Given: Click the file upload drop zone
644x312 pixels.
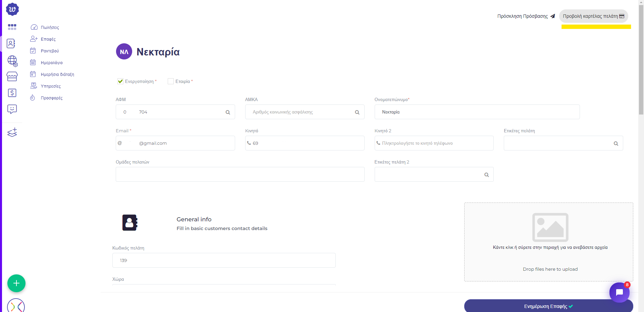Looking at the screenshot, I should coord(548,242).
